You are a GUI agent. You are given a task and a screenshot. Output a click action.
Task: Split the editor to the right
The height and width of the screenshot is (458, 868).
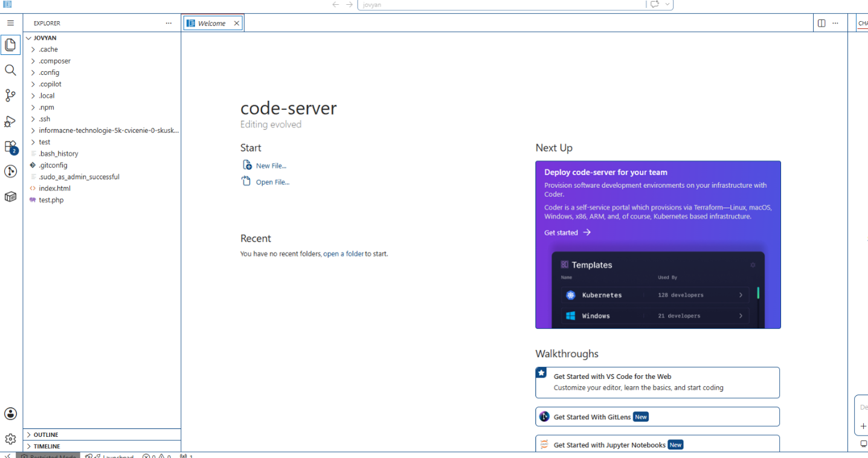tap(821, 23)
